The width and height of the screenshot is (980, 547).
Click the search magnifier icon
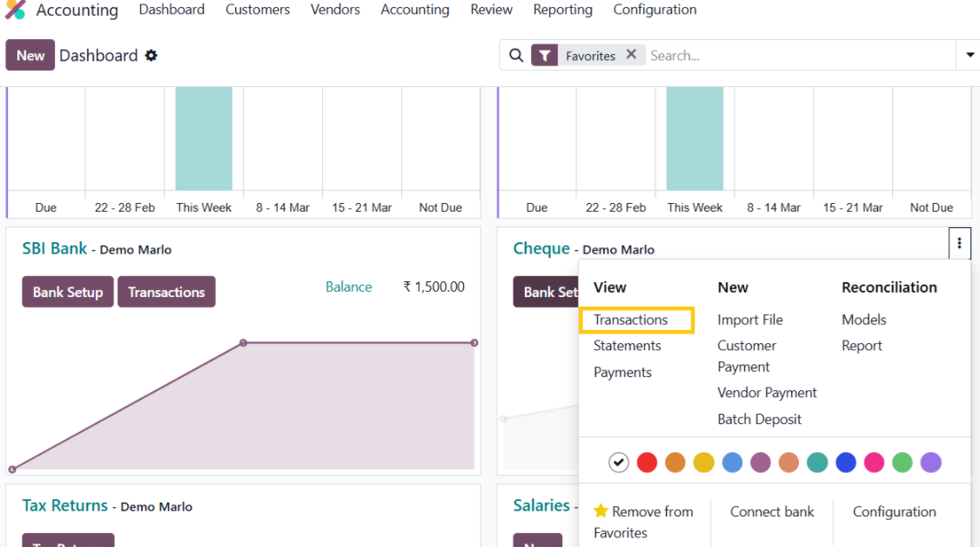click(x=516, y=56)
